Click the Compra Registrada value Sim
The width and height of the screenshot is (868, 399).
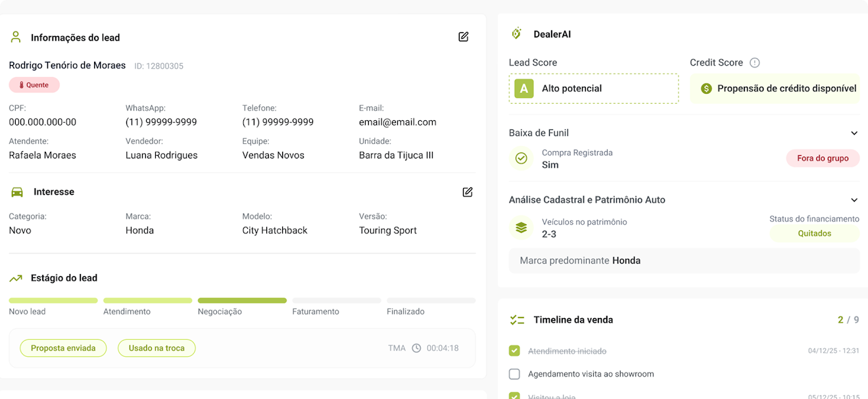(550, 165)
